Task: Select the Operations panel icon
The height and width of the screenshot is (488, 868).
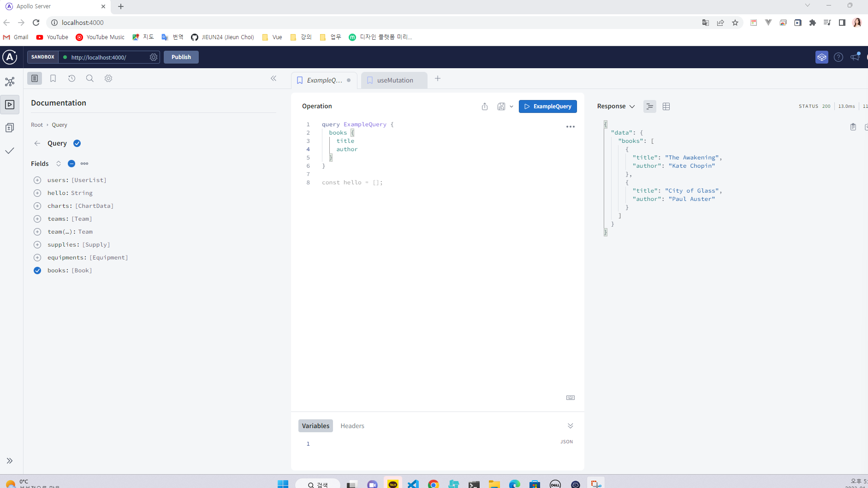Action: 10,105
